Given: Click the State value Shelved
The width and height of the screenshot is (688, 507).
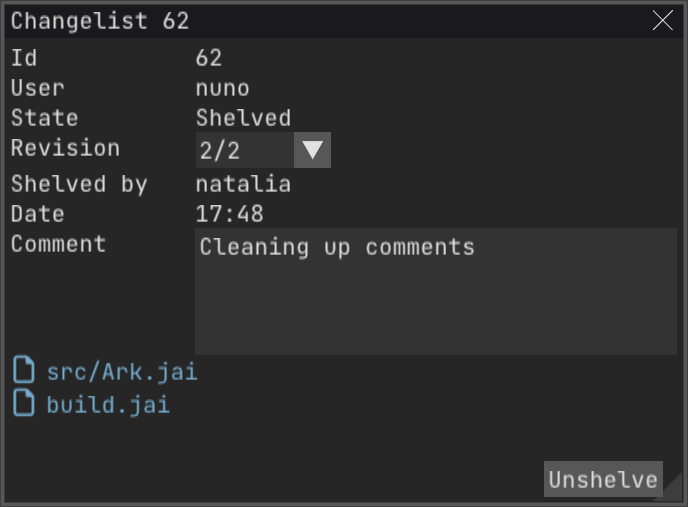Looking at the screenshot, I should pos(243,118).
